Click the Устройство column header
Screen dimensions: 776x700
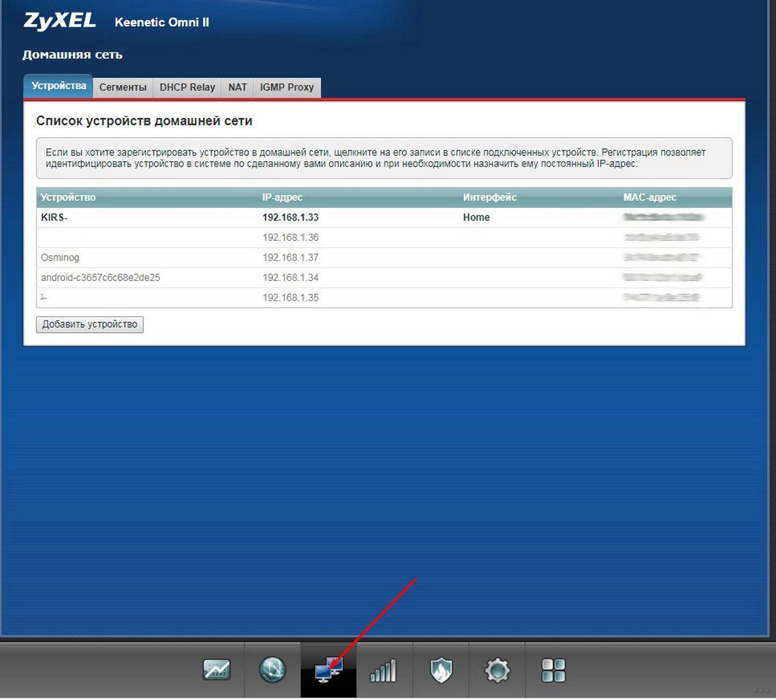click(69, 197)
